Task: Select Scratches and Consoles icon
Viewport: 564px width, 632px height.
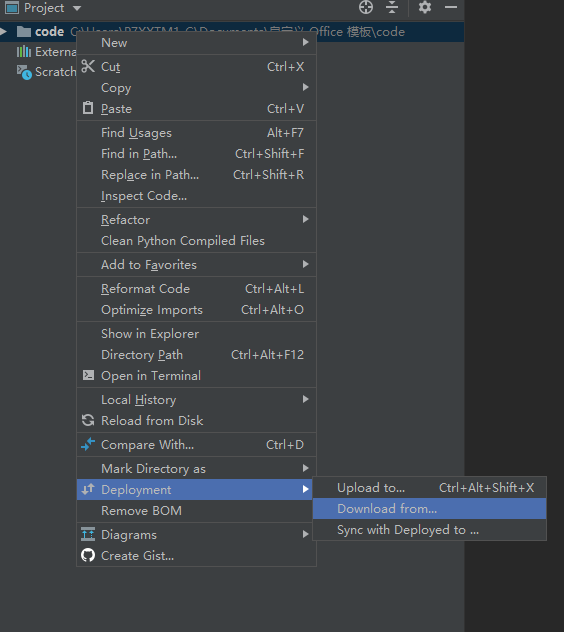Action: point(24,72)
